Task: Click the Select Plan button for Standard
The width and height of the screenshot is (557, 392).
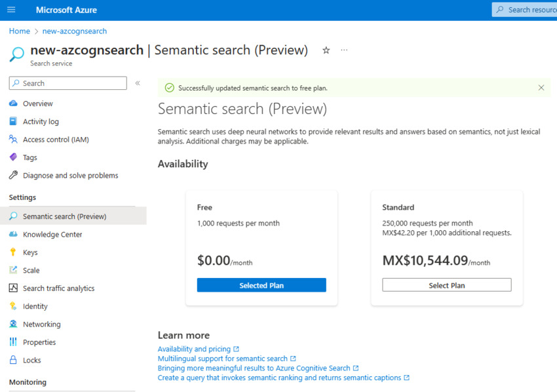Action: 446,284
